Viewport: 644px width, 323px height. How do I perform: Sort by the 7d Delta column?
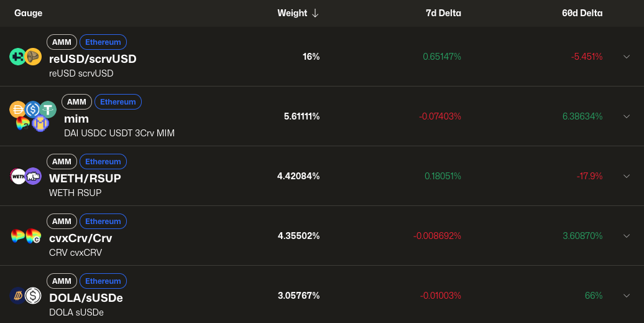point(443,13)
